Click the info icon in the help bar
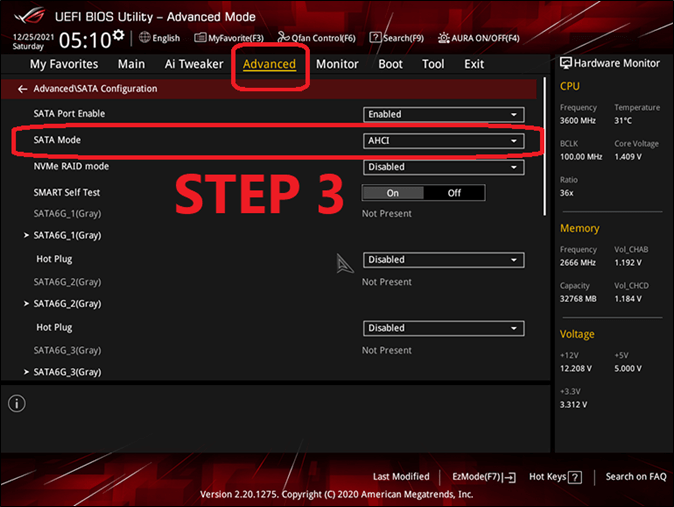This screenshot has height=507, width=674. pyautogui.click(x=17, y=403)
